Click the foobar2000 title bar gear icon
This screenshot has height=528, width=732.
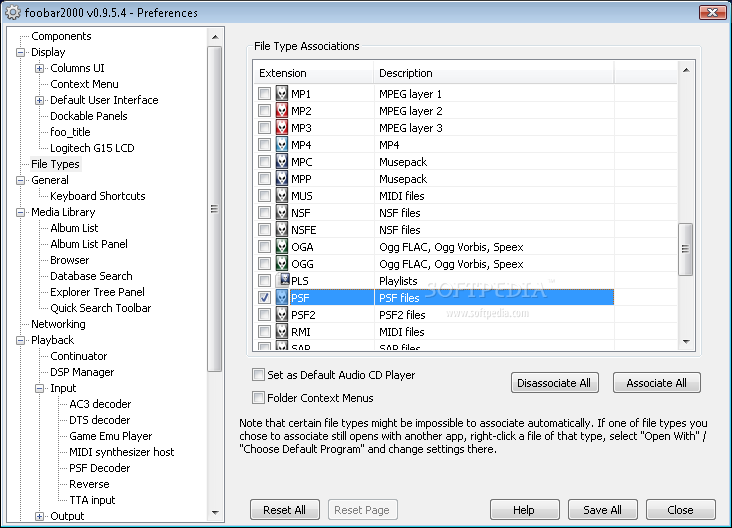pyautogui.click(x=13, y=12)
